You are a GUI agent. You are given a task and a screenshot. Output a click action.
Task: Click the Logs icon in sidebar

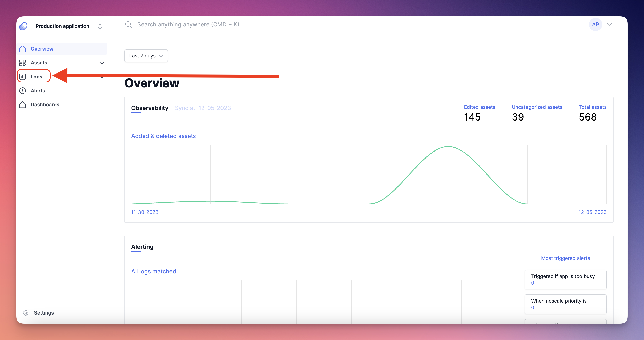click(23, 76)
